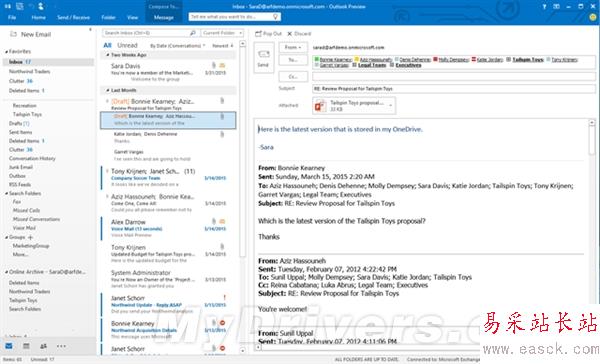Screen dimensions: 600x364
Task: Click the New Email icon
Action: tap(13, 34)
